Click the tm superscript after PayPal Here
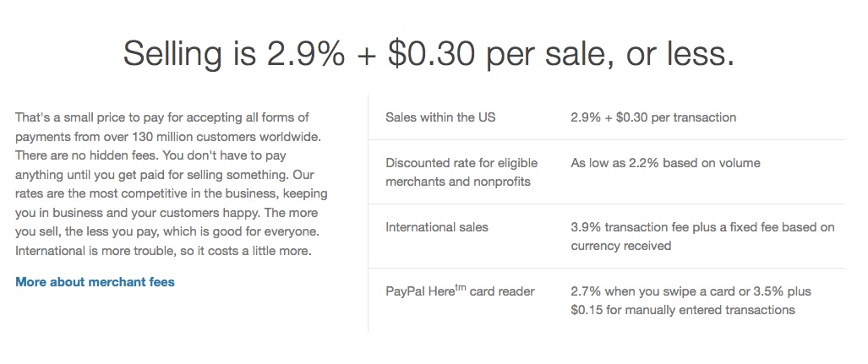This screenshot has height=364, width=868. [460, 287]
